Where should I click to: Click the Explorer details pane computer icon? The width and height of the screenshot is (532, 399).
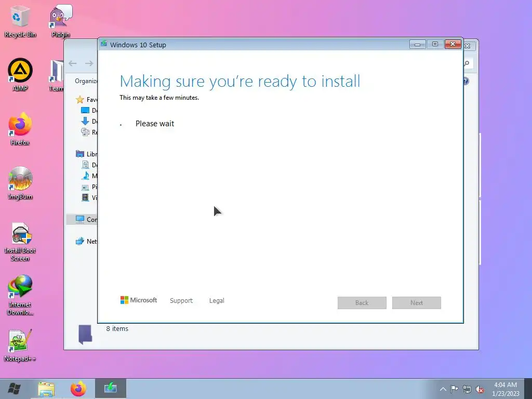point(85,334)
